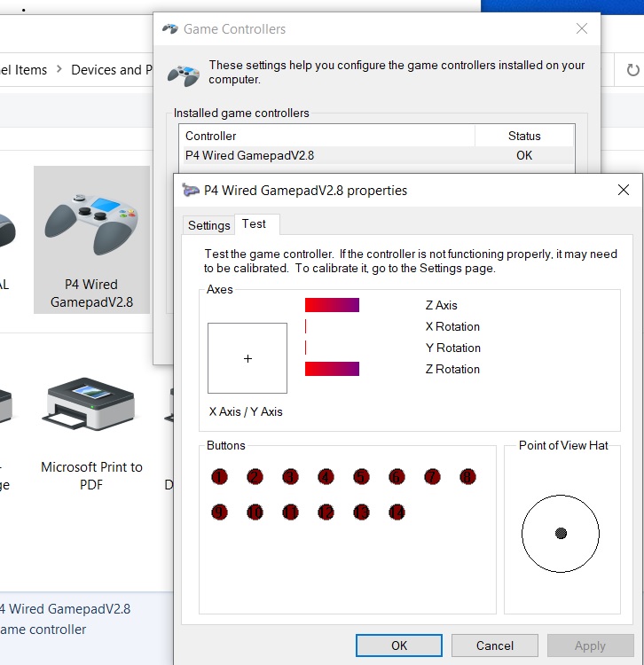
Task: Click button 12 indicator in Buttons group
Action: pyautogui.click(x=326, y=512)
